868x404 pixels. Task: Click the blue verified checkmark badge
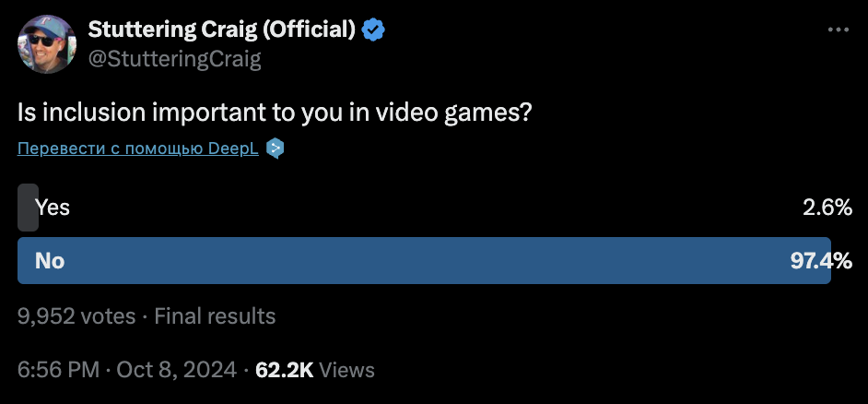pos(372,30)
